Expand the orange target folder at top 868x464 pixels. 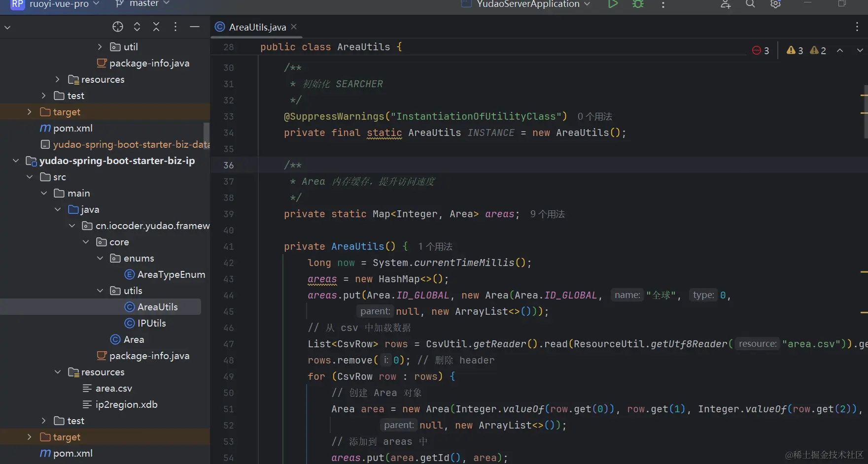click(30, 112)
